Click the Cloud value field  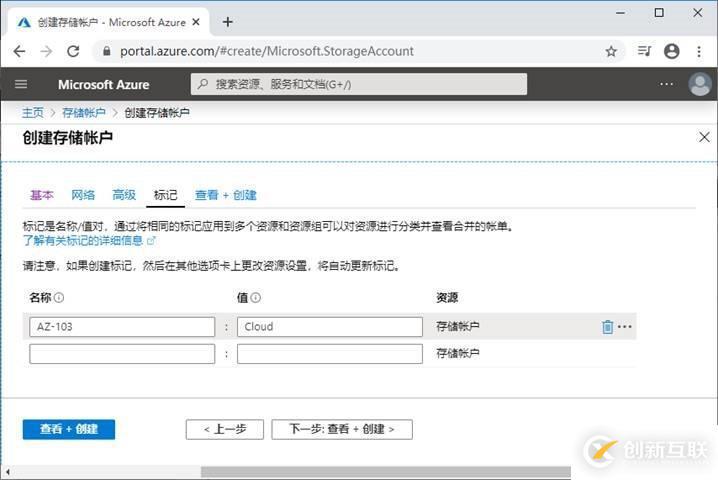pos(330,327)
